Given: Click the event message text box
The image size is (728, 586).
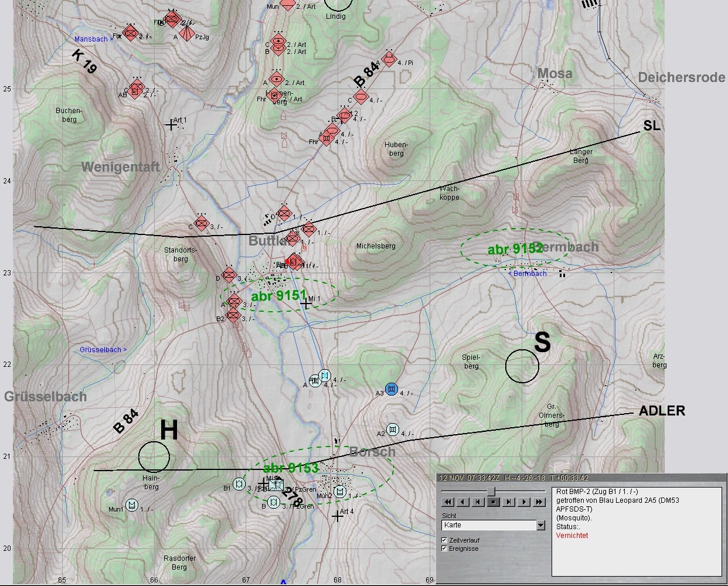Looking at the screenshot, I should pos(636,530).
